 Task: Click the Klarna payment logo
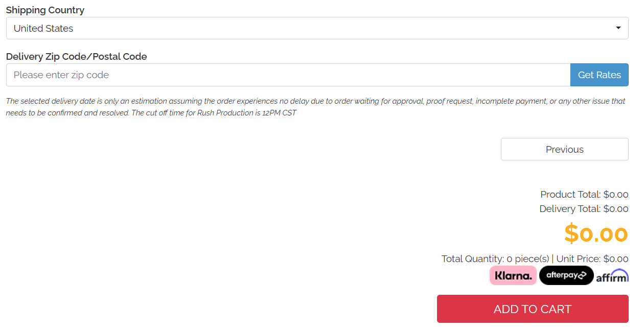point(513,275)
